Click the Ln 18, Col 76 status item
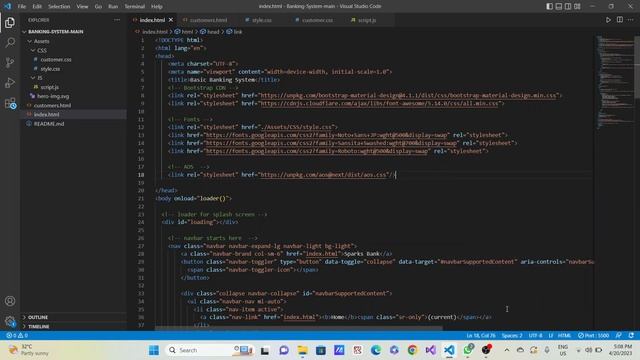This screenshot has width=640, height=360. [481, 336]
